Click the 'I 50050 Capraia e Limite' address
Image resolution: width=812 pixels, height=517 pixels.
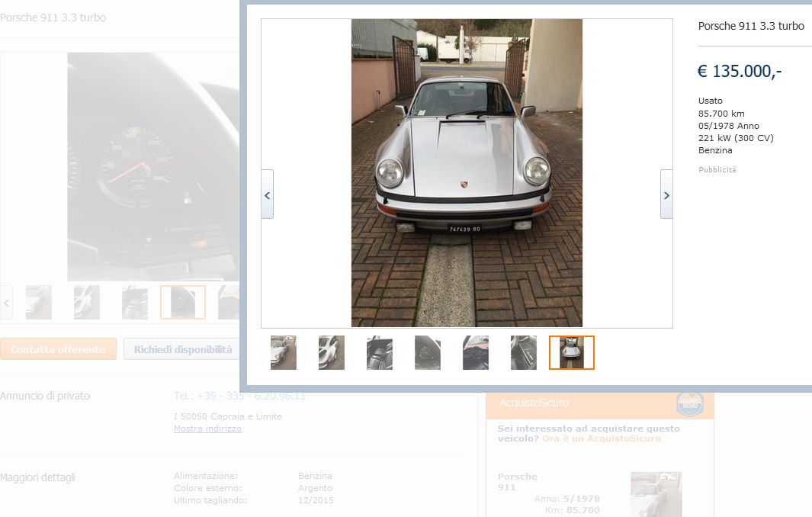[x=228, y=416]
